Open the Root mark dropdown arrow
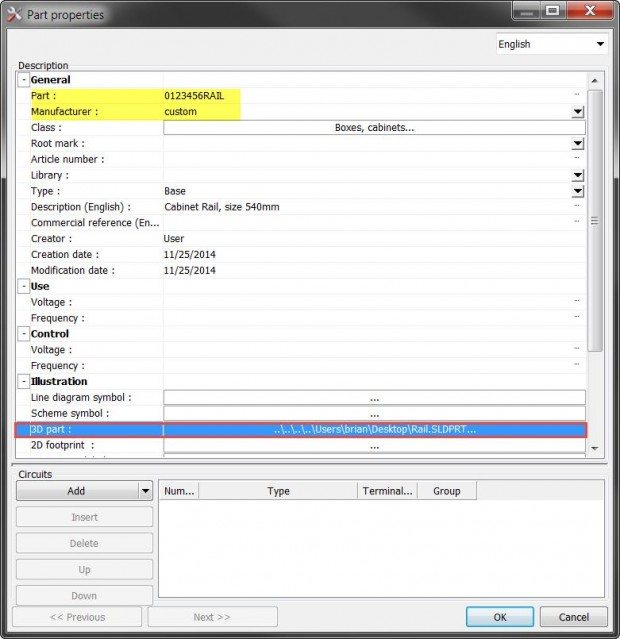The image size is (620, 639). 577,144
